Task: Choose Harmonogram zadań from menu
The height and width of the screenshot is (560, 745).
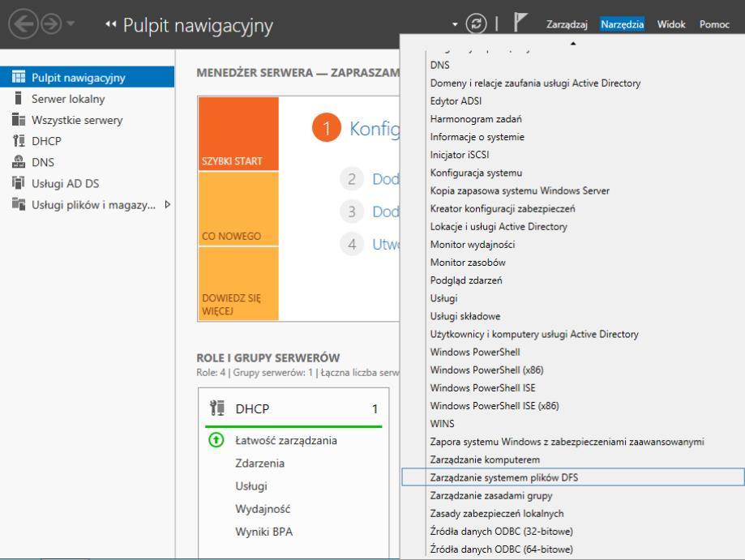Action: tap(572, 119)
